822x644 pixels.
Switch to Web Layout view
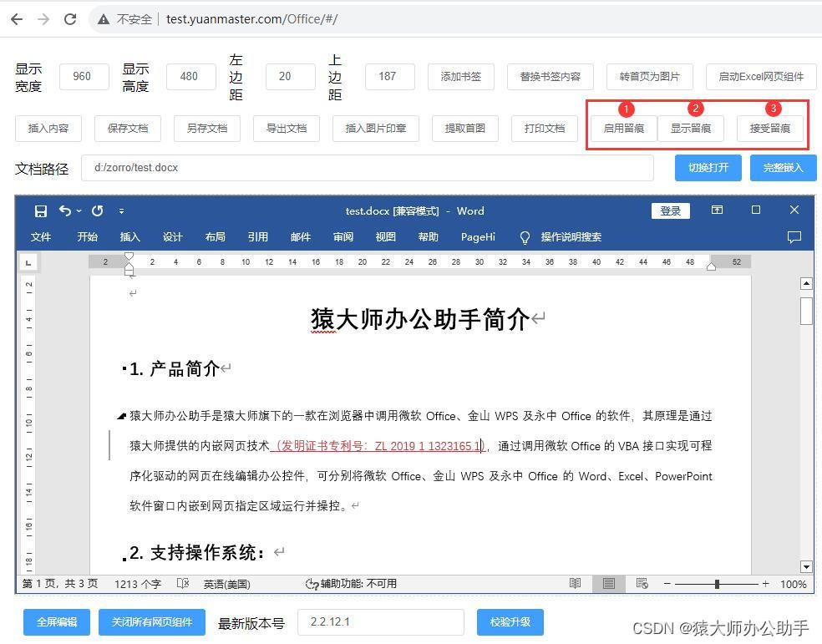click(642, 583)
